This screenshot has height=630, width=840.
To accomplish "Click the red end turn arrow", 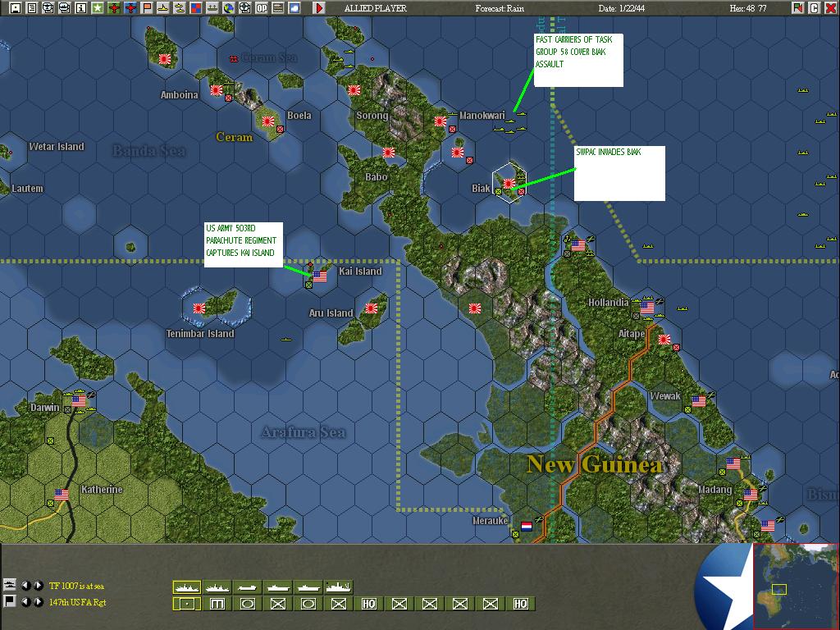I will 319,7.
